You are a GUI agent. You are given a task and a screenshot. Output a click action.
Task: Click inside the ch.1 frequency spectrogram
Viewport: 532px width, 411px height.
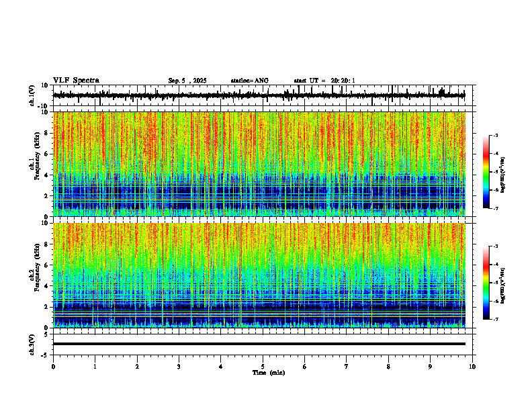pyautogui.click(x=259, y=164)
